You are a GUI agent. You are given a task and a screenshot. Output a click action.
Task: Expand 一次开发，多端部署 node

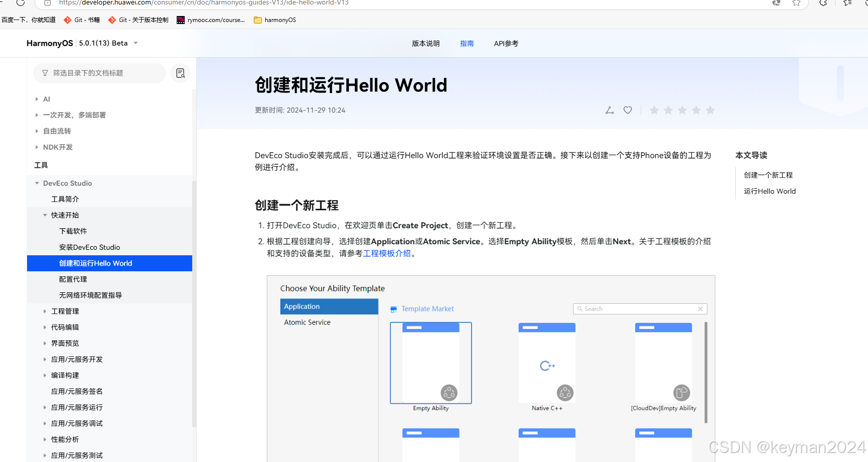point(37,115)
